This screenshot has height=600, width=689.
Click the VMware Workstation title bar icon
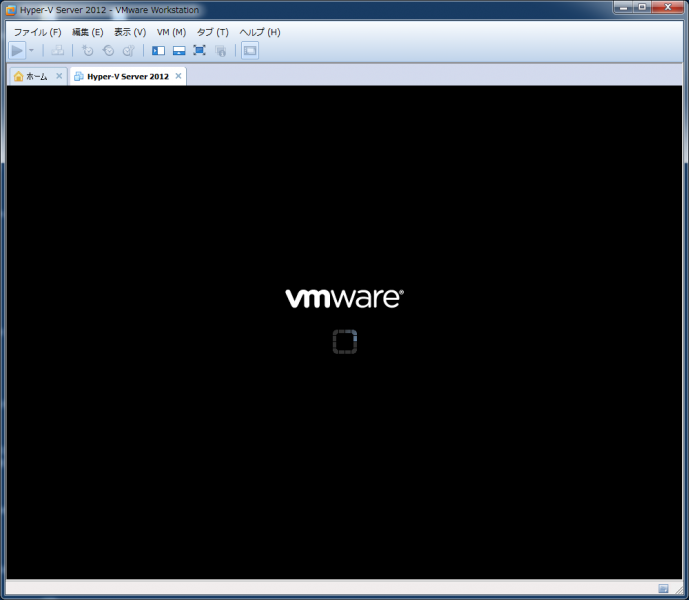11,10
